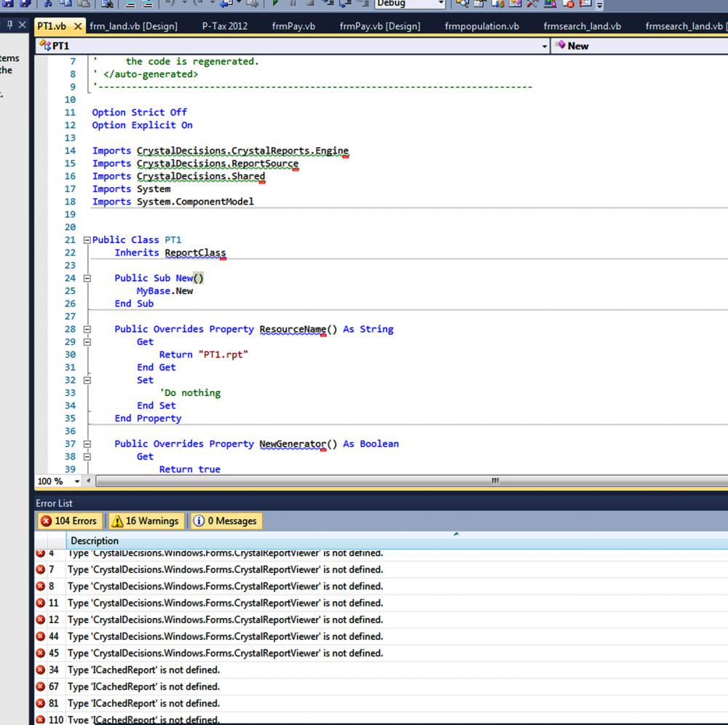Collapse the ResourceName property block
Viewport: 728px width, 725px height.
click(87, 330)
